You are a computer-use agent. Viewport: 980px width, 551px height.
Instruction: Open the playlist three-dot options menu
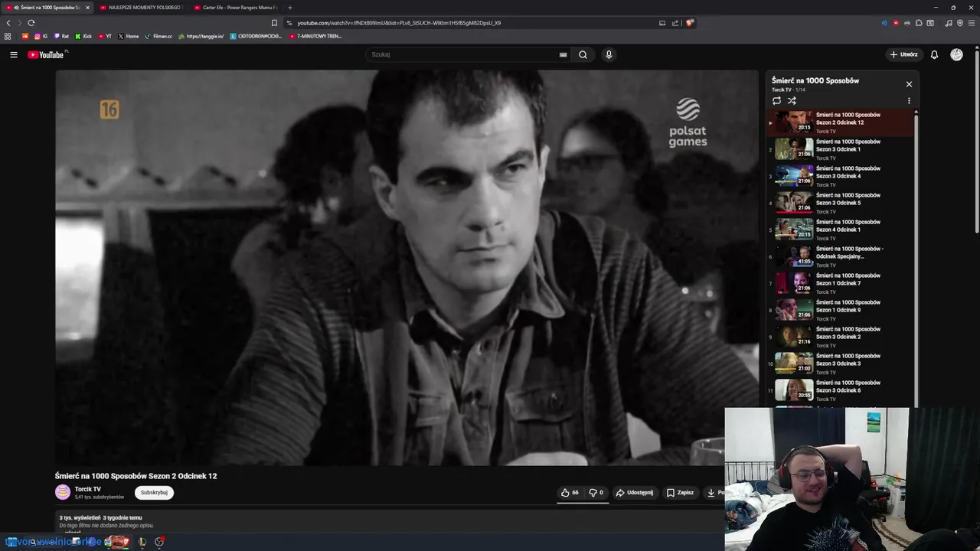click(909, 100)
